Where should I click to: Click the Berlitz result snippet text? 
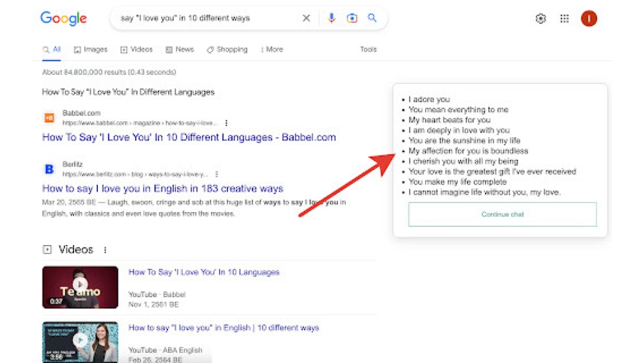[x=194, y=208]
